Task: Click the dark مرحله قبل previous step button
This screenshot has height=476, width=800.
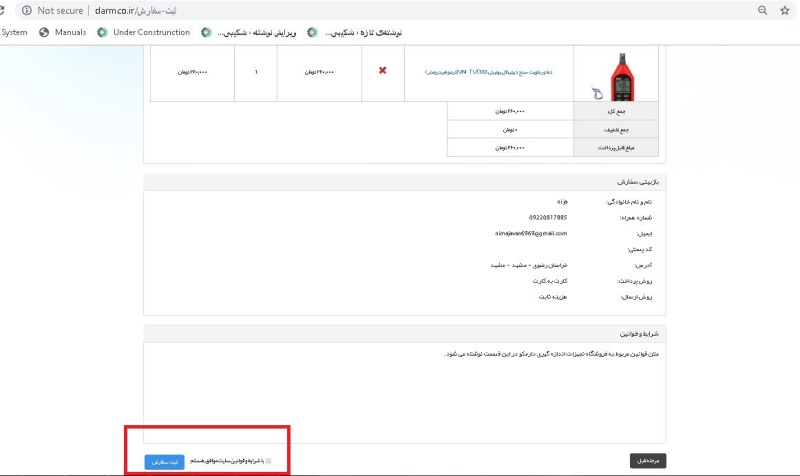Action: point(648,461)
